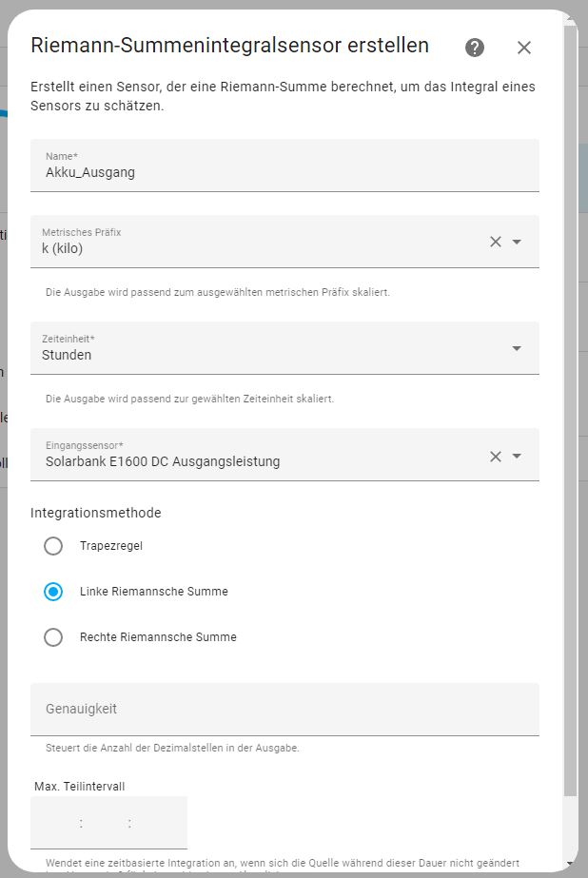This screenshot has width=588, height=878.
Task: Select the Trapezregel radio button
Action: [53, 546]
